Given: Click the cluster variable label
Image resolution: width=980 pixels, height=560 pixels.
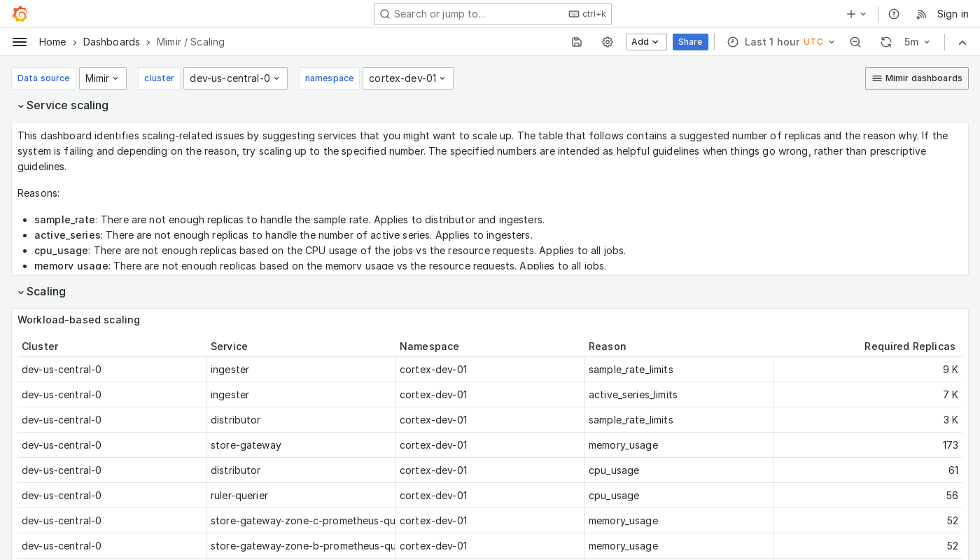Looking at the screenshot, I should [x=159, y=78].
